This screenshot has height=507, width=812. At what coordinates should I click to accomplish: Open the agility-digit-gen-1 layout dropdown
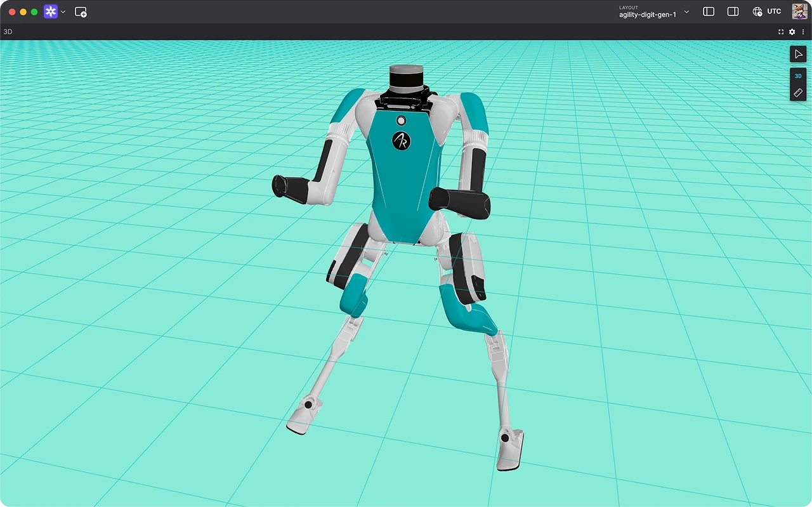click(x=686, y=11)
